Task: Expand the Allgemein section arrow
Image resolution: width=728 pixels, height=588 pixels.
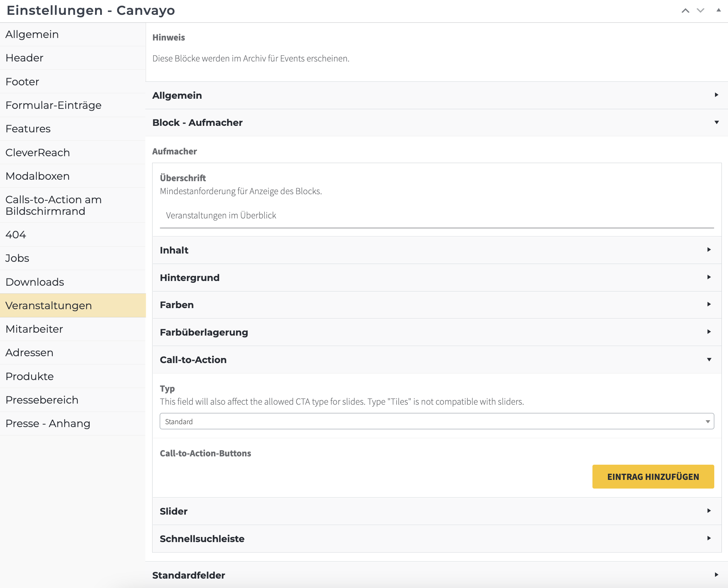Action: click(716, 95)
